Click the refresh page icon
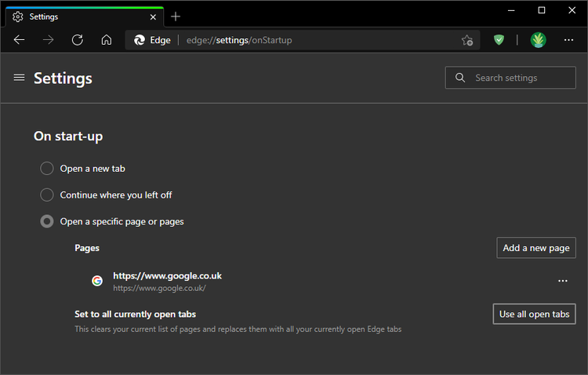The width and height of the screenshot is (588, 375). [x=77, y=40]
